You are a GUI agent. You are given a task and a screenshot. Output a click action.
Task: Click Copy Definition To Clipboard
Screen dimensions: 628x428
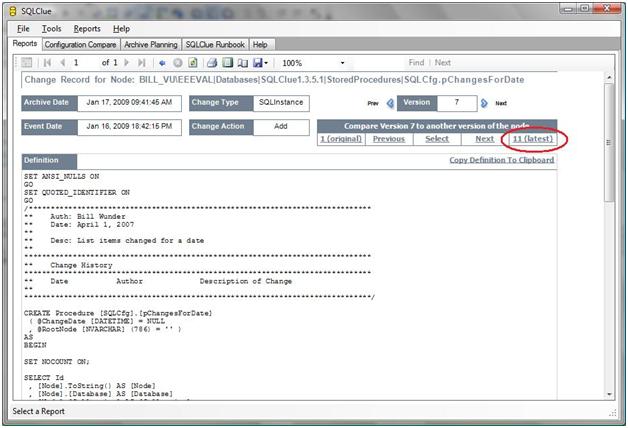(502, 160)
